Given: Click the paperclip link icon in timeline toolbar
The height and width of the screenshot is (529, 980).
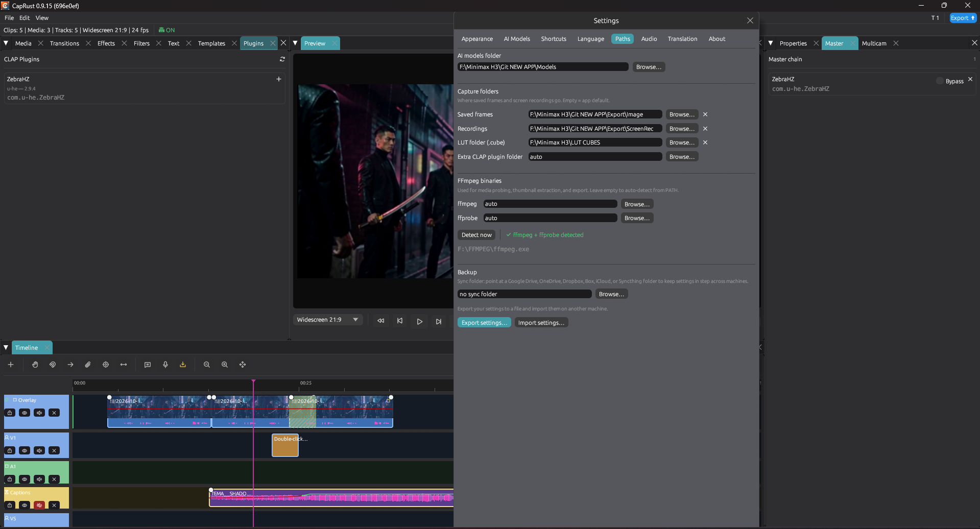Looking at the screenshot, I should point(88,365).
